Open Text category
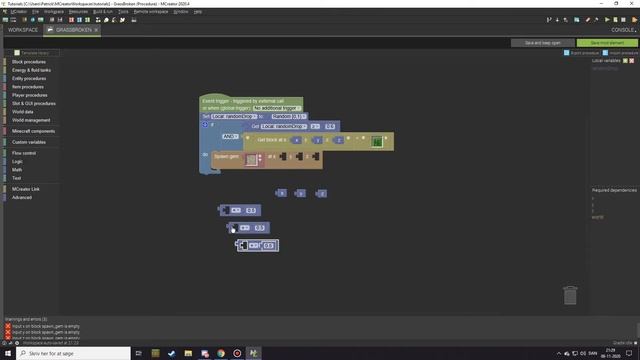 [x=16, y=178]
